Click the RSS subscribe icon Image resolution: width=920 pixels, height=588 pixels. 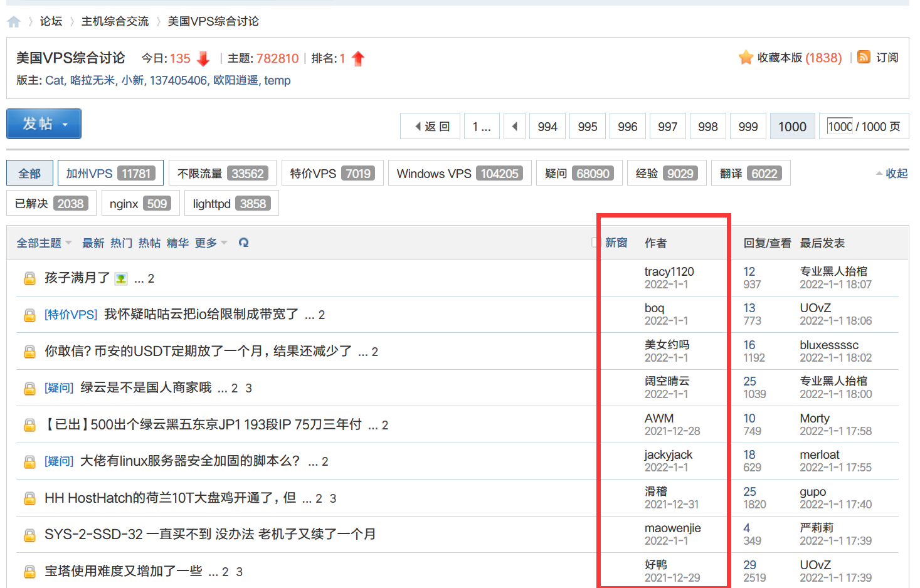pos(864,57)
